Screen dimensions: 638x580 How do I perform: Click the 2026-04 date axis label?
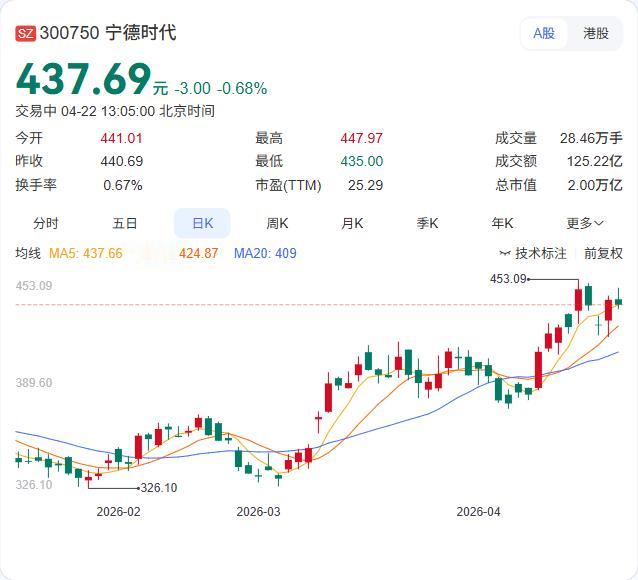tap(478, 512)
